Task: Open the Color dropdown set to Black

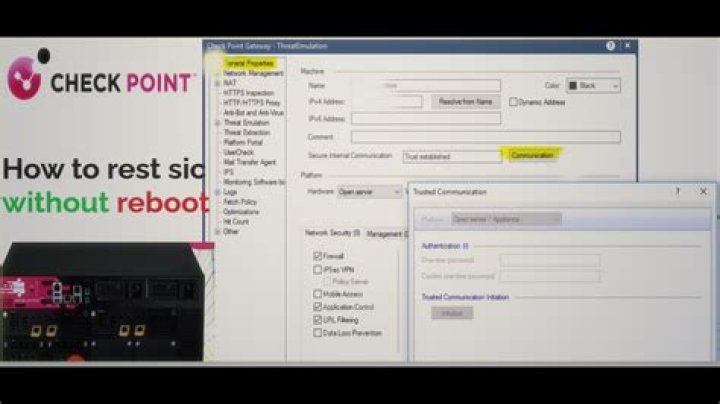Action: pyautogui.click(x=593, y=86)
